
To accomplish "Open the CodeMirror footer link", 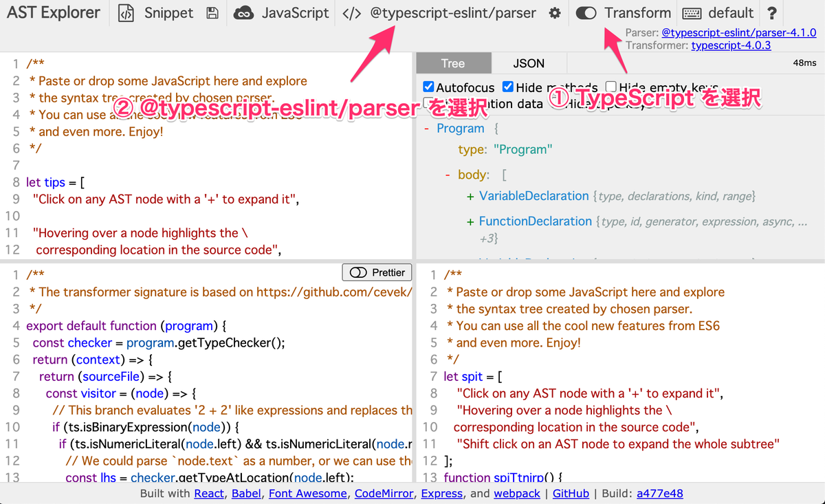I will click(x=384, y=494).
